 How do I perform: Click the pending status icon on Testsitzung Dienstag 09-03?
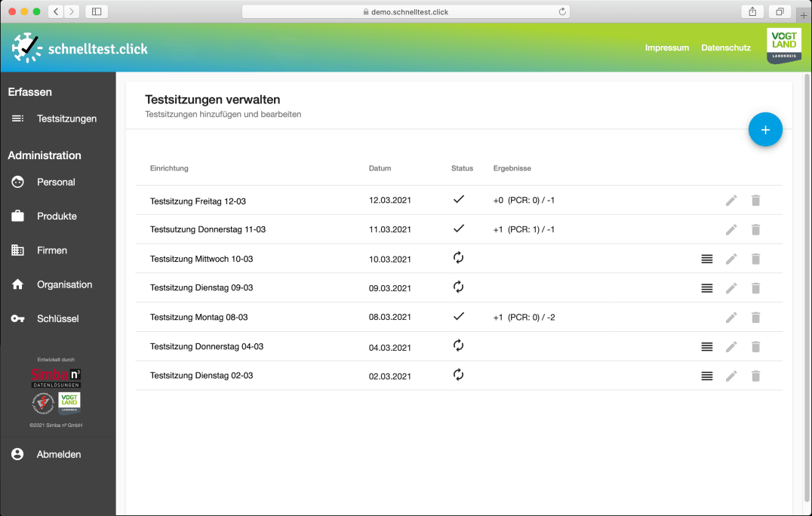[x=458, y=287]
